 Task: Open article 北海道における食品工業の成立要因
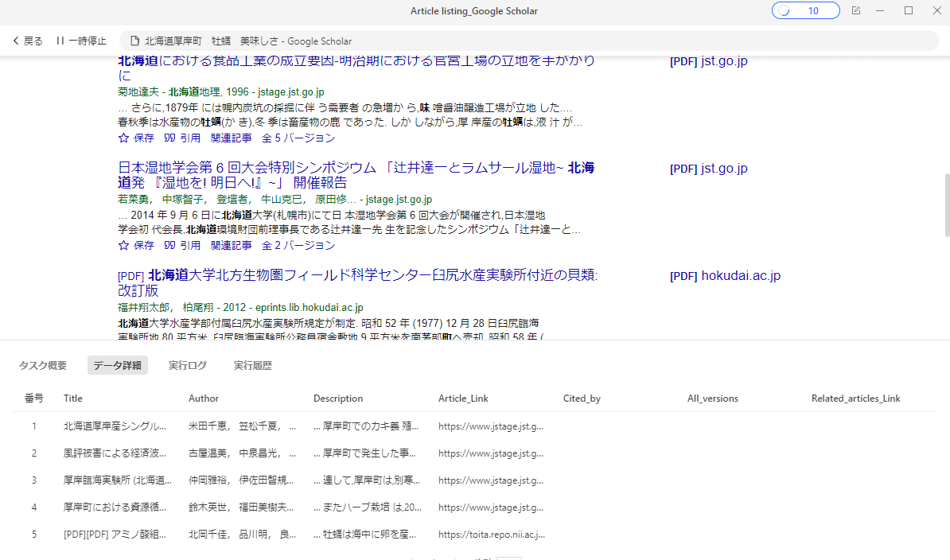tap(356, 68)
